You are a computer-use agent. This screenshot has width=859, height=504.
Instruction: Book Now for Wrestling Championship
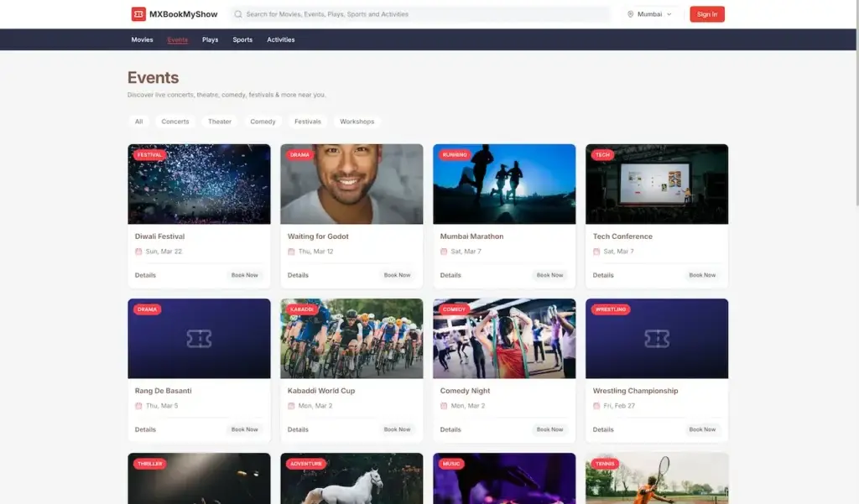click(702, 429)
